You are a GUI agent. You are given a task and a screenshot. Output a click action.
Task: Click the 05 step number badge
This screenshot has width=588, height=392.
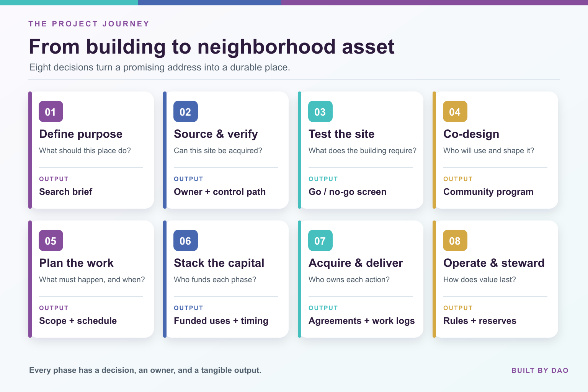[x=51, y=240]
